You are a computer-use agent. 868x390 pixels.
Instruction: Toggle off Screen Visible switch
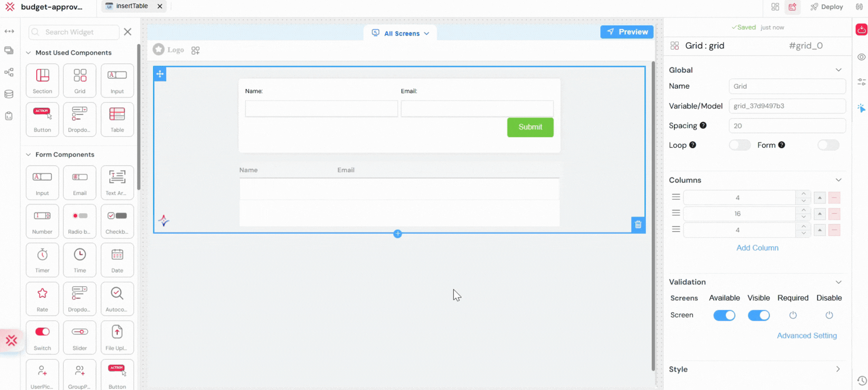[x=758, y=315]
